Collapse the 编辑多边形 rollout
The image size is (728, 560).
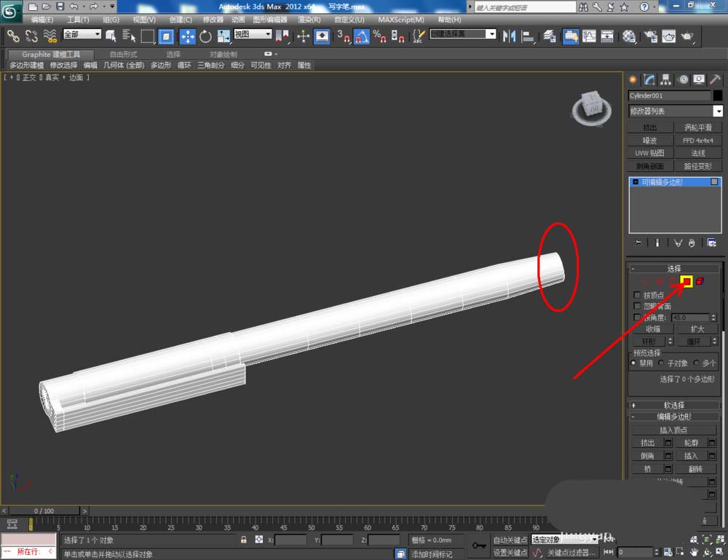tap(674, 417)
